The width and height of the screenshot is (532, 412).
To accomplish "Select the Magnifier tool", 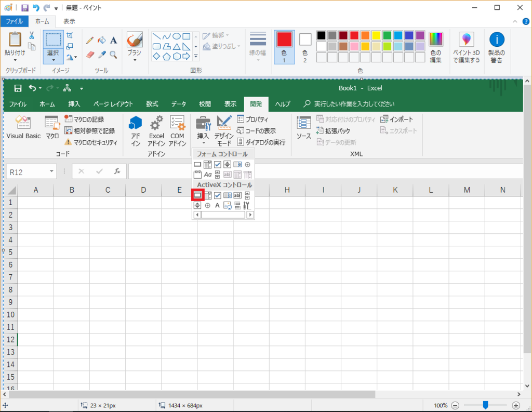I will [113, 55].
